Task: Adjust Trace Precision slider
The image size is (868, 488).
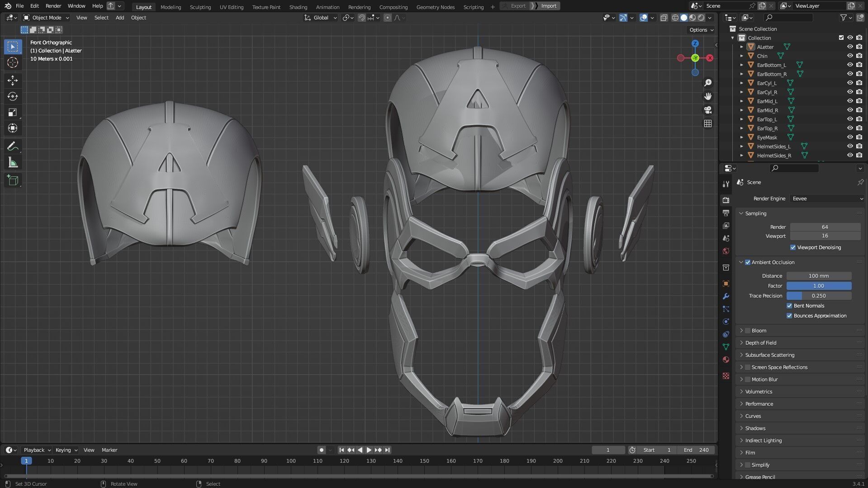Action: [x=819, y=296]
